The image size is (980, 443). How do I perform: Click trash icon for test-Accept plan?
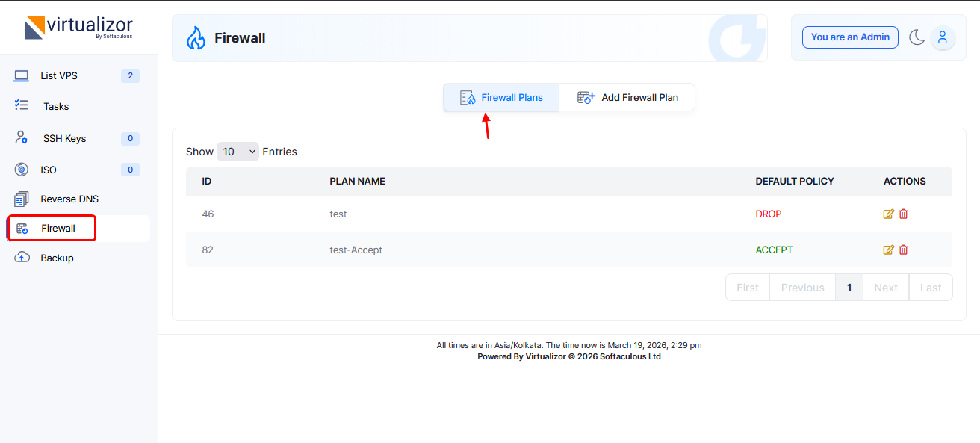tap(903, 250)
